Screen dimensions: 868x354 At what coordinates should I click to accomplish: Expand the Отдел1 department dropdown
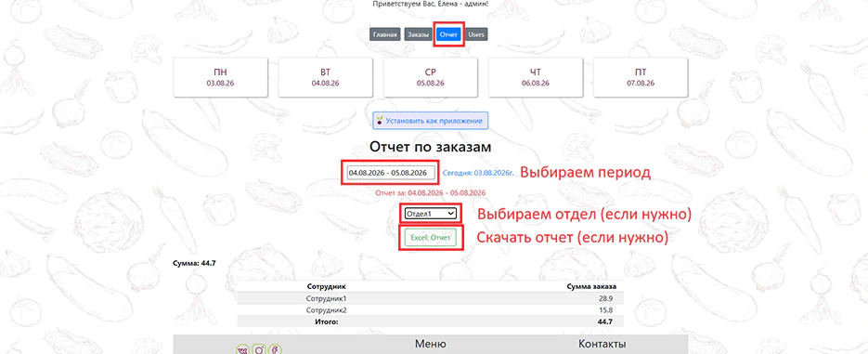(x=430, y=214)
